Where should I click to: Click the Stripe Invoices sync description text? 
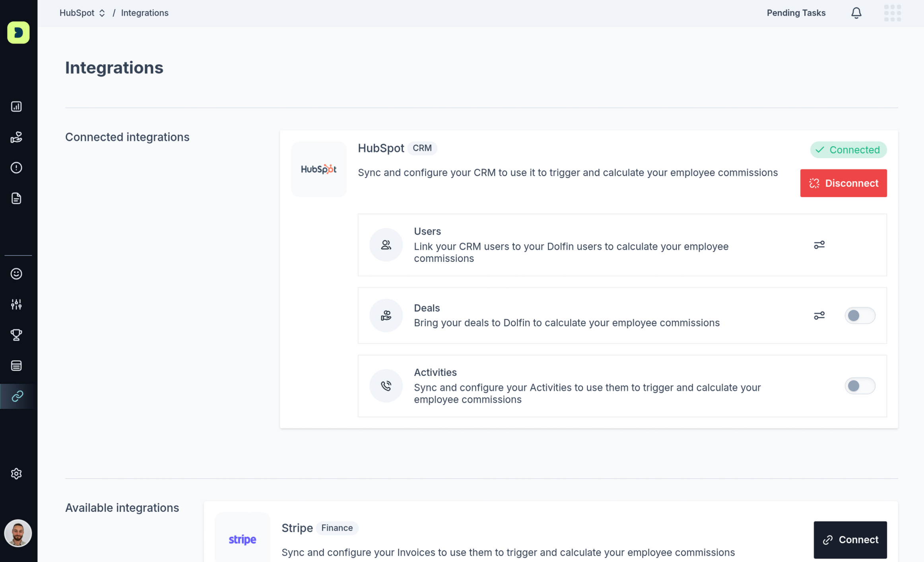click(x=508, y=552)
